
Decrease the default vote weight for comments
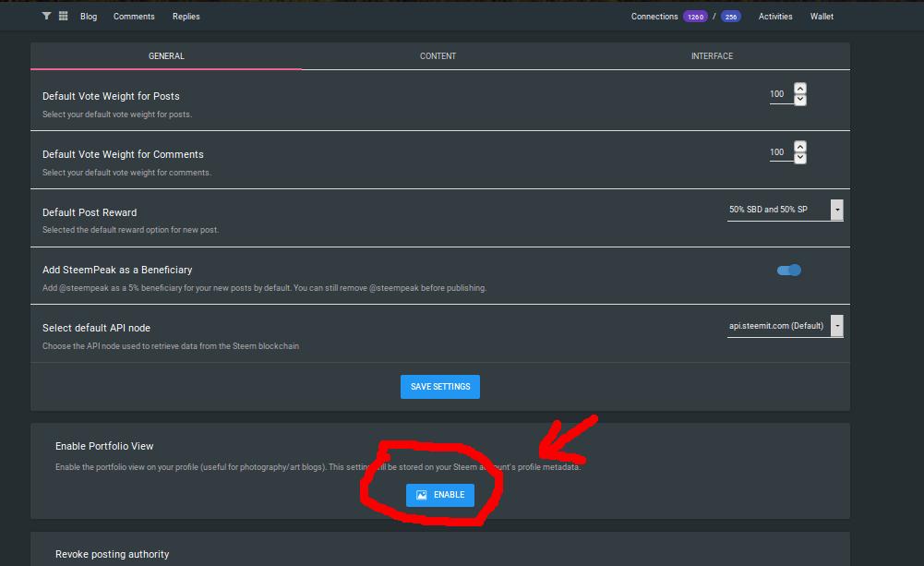tap(800, 158)
